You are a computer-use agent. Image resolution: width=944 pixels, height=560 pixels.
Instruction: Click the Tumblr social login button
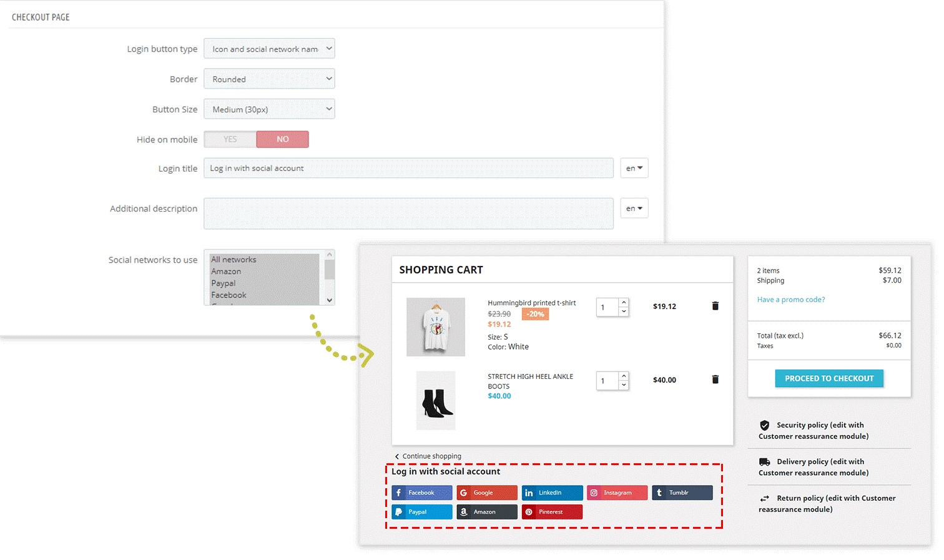pyautogui.click(x=682, y=493)
